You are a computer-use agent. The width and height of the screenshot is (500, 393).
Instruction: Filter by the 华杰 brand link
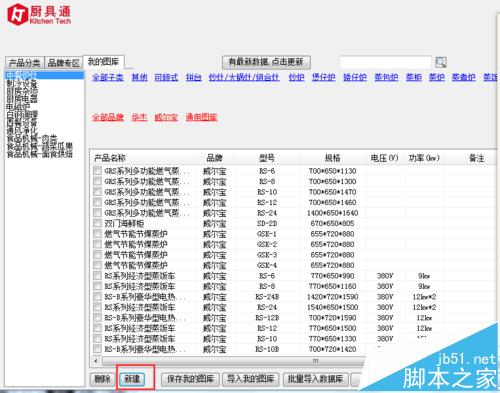click(x=139, y=117)
